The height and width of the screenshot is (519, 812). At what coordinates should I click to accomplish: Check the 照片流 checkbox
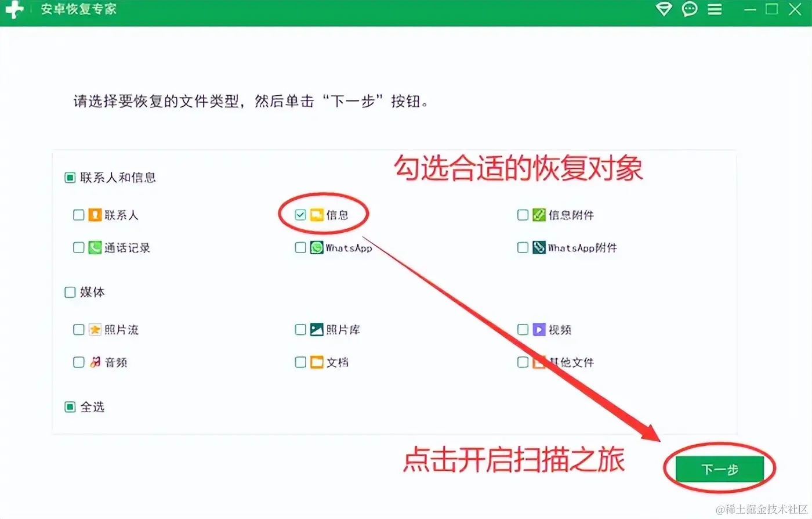coord(79,330)
